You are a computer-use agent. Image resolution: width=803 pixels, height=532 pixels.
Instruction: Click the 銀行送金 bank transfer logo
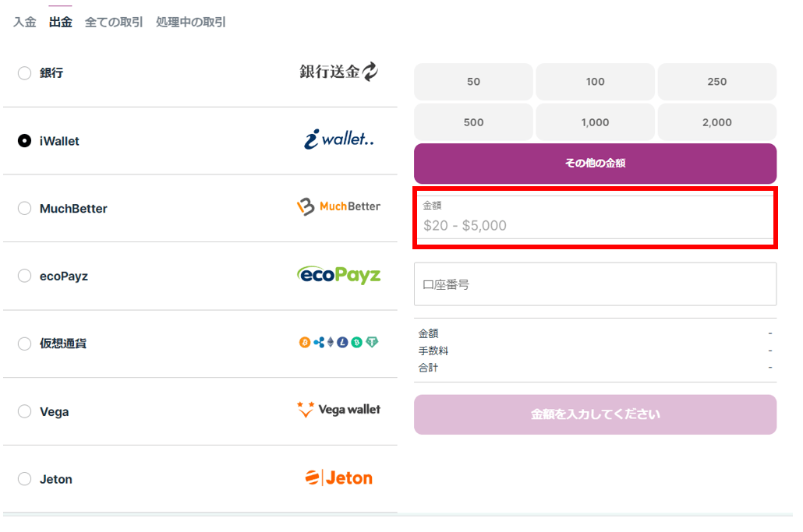coord(339,72)
